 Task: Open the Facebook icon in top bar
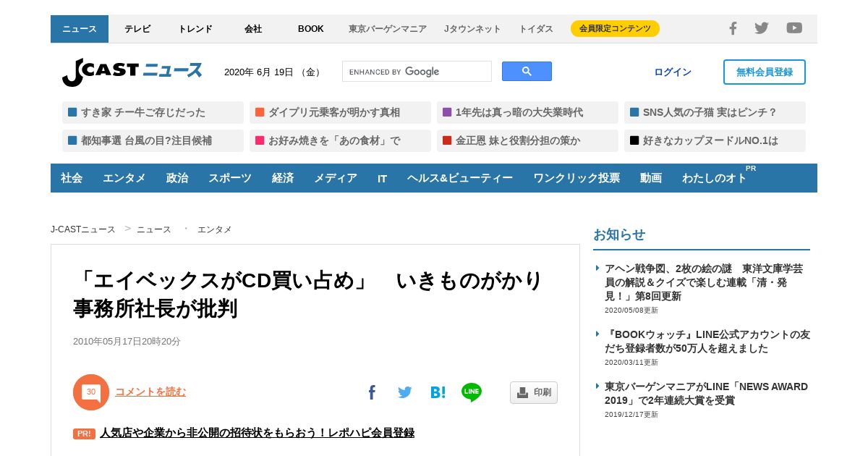(x=733, y=28)
